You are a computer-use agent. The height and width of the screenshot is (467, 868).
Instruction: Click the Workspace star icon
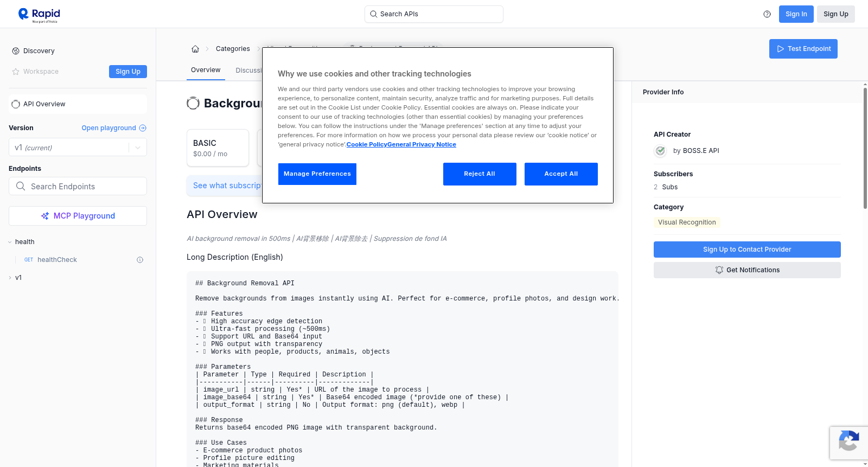pyautogui.click(x=16, y=72)
